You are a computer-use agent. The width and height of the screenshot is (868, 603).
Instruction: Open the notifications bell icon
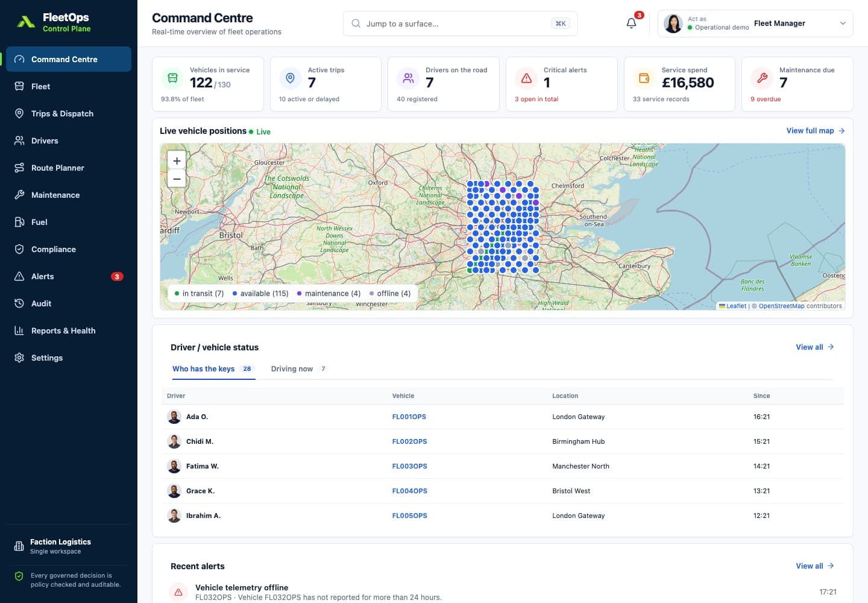point(631,24)
